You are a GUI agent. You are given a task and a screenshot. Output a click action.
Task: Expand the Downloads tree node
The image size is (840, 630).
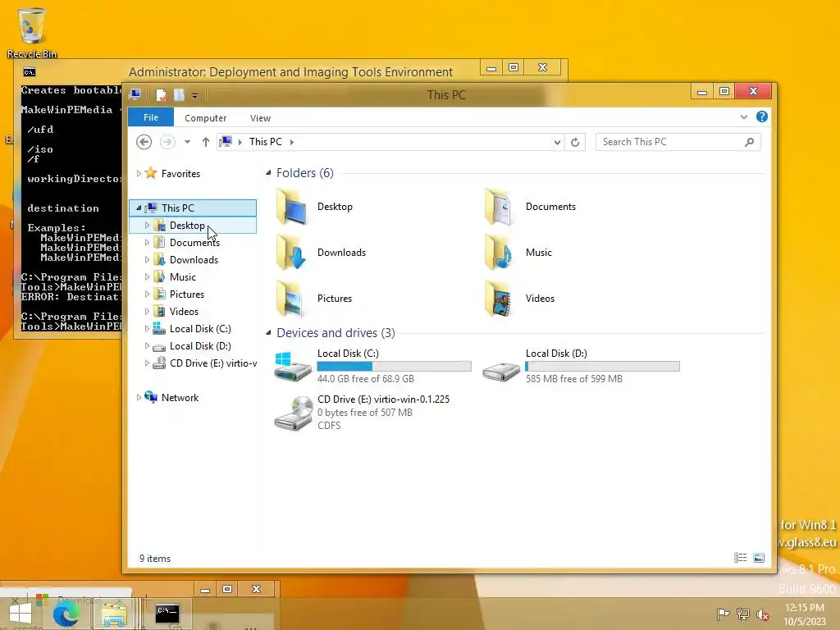[x=147, y=260]
